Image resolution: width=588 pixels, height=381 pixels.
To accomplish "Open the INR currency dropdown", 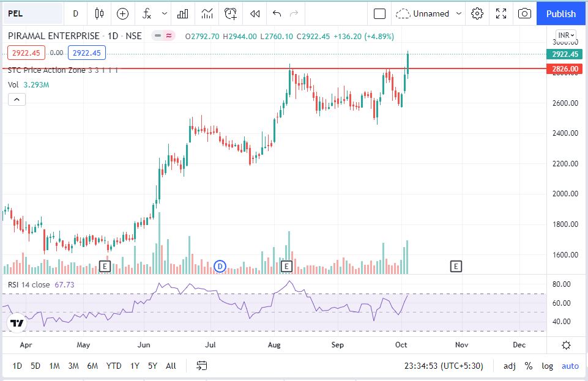I will point(566,35).
